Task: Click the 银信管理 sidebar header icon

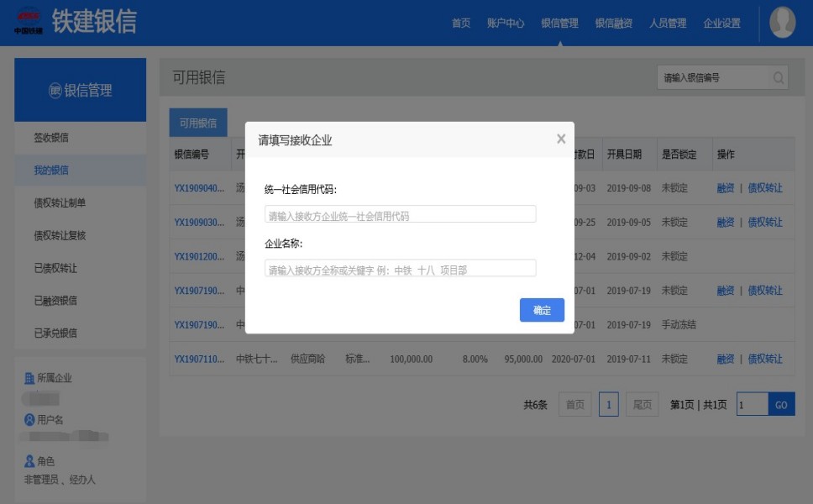Action: click(x=55, y=91)
